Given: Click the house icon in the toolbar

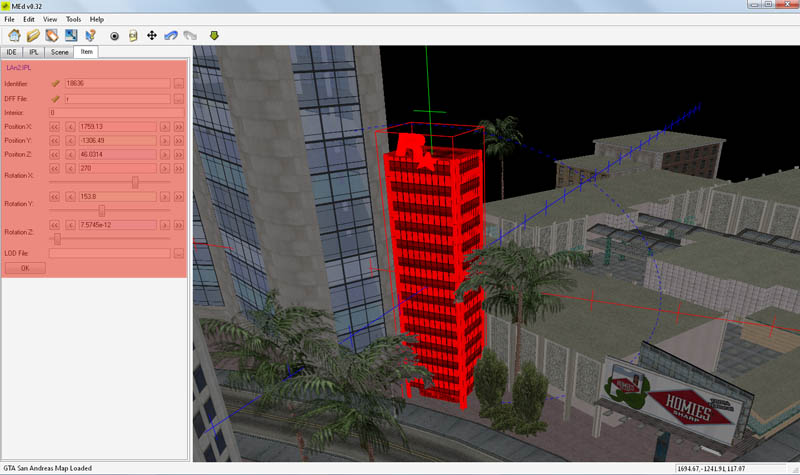Looking at the screenshot, I should click(x=13, y=35).
